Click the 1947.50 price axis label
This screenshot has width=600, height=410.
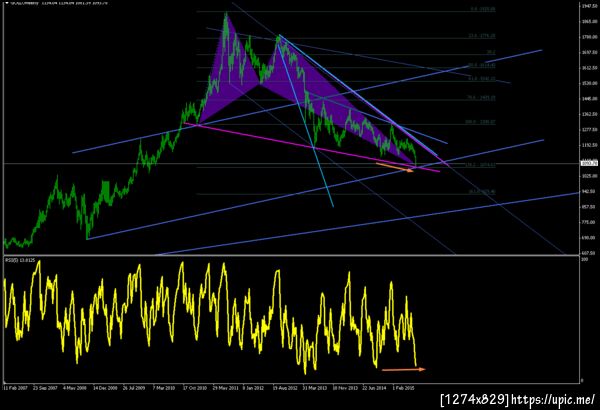[x=590, y=6]
